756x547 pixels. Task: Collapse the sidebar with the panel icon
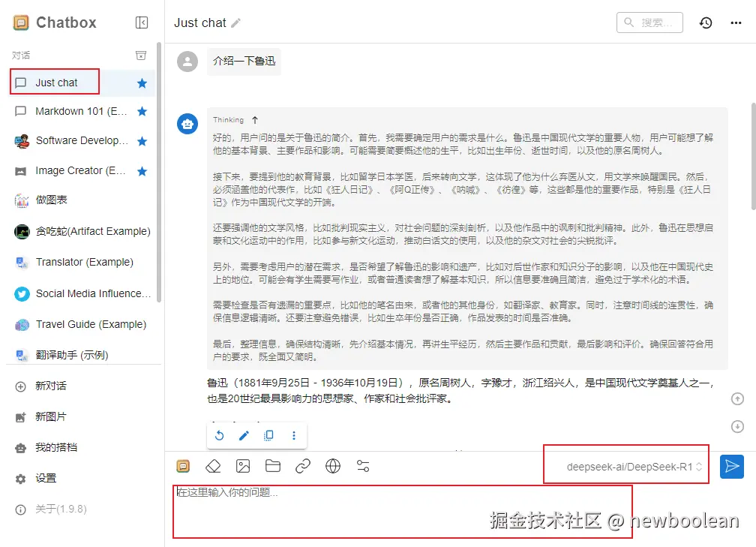click(142, 23)
